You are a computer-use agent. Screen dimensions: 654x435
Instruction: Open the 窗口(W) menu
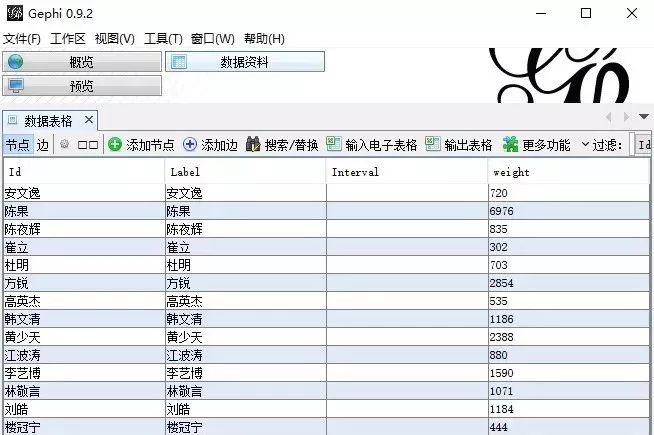213,39
